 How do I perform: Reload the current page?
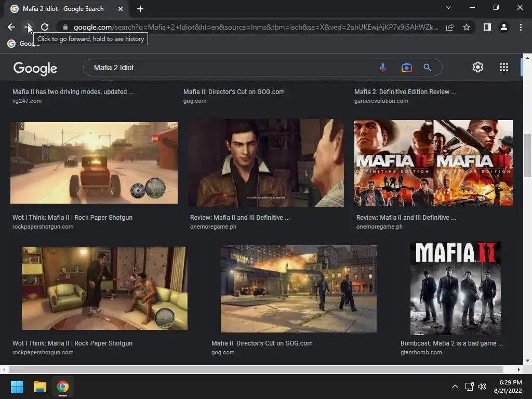[x=45, y=27]
